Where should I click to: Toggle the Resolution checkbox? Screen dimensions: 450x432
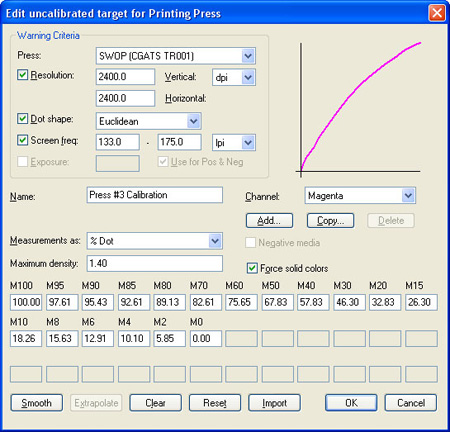(x=22, y=75)
